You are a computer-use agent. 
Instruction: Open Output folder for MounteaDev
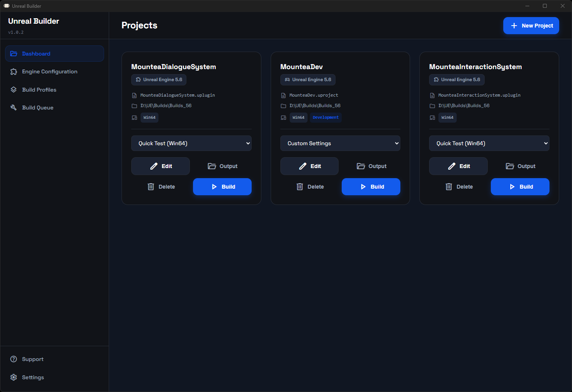coord(371,166)
